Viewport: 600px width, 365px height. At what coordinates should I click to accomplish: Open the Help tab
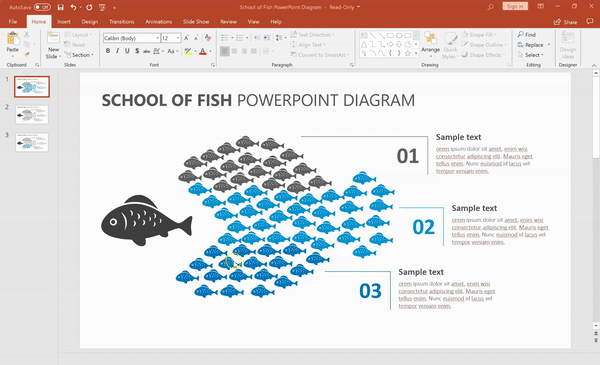276,22
